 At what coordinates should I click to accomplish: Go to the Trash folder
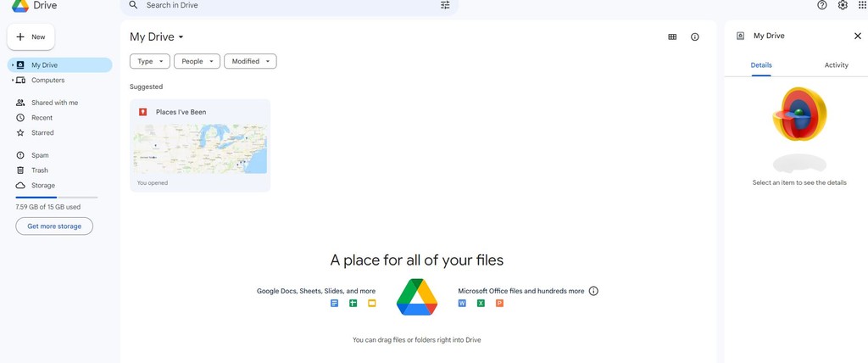[x=40, y=170]
